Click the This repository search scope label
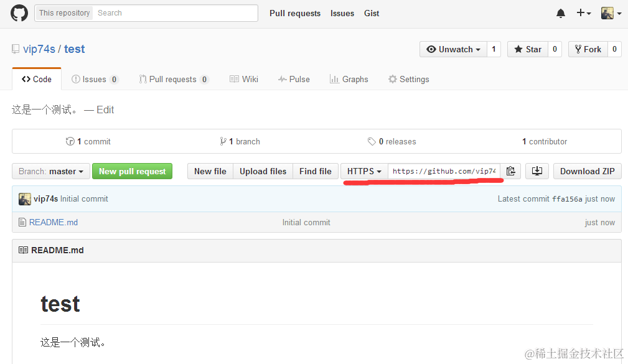Screen dimensions: 628x364 tap(65, 13)
